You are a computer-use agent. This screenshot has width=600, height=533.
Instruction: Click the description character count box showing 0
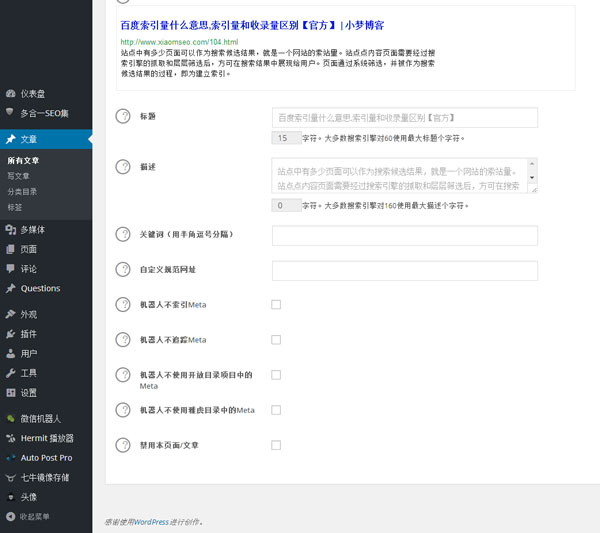pos(287,205)
